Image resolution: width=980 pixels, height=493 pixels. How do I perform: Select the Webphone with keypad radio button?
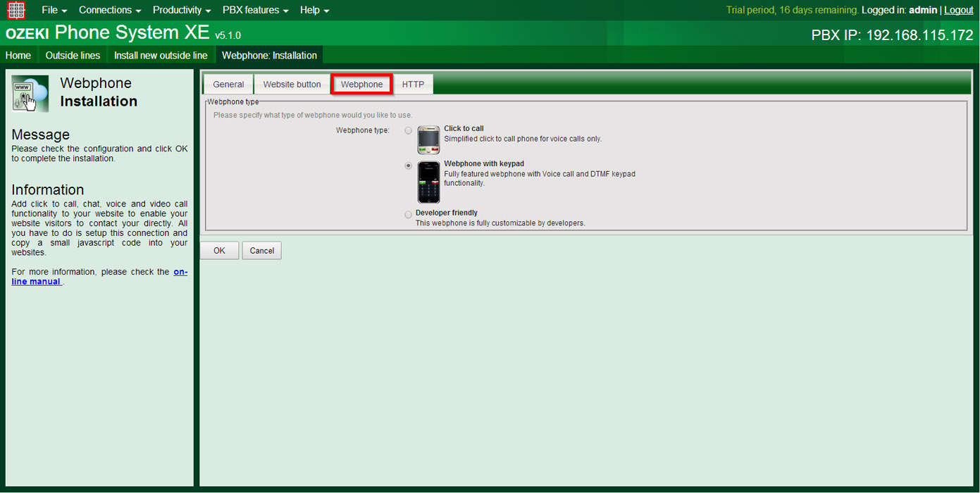409,166
